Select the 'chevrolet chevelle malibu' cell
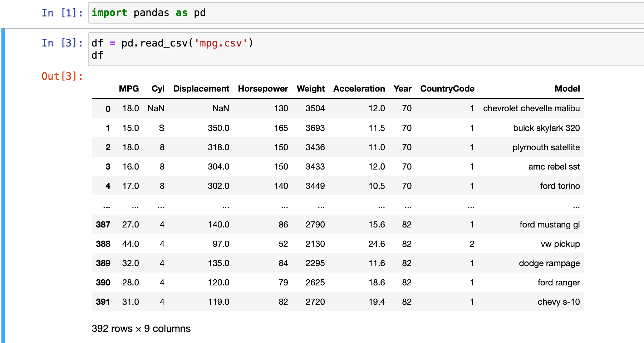644x343 pixels. (531, 108)
